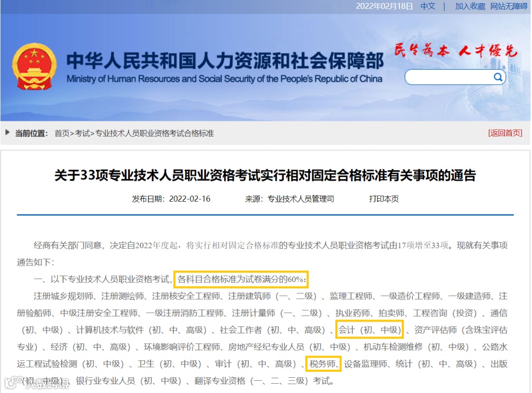Click the text 社会工作者
This screenshot has height=393, width=532.
241,330
